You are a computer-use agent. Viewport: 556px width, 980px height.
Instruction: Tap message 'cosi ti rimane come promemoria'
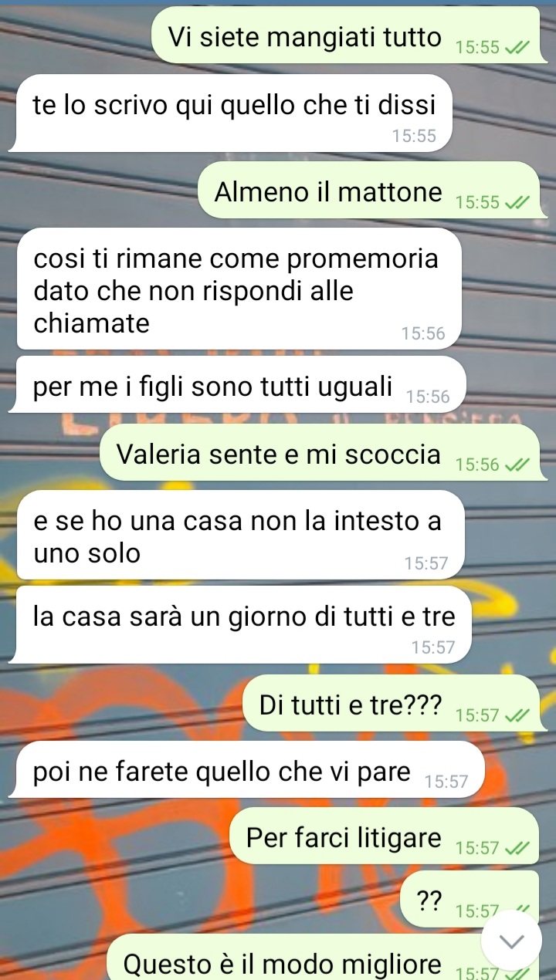pos(238,289)
